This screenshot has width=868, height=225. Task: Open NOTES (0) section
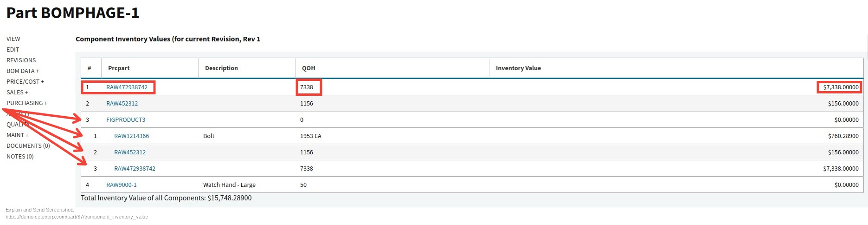(x=20, y=157)
